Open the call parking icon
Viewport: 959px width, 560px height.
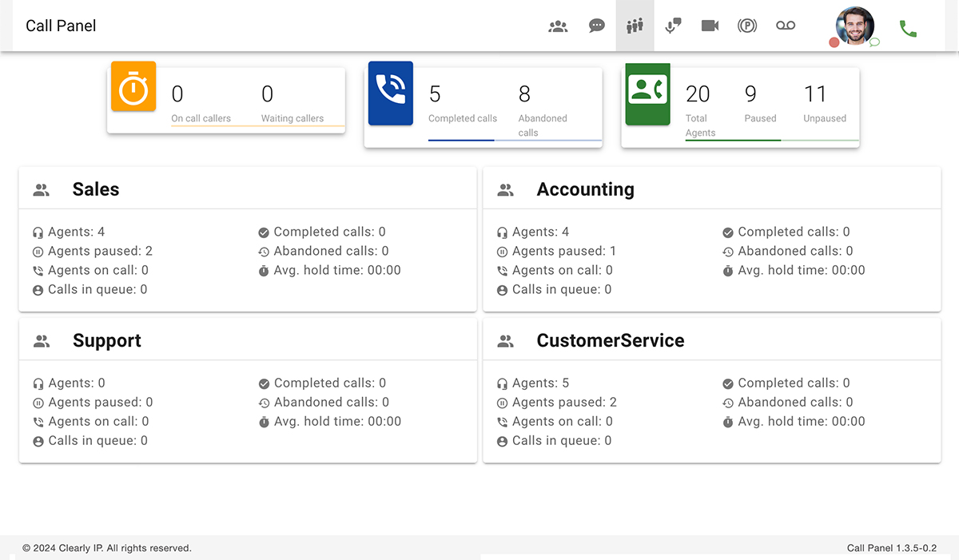pos(747,26)
